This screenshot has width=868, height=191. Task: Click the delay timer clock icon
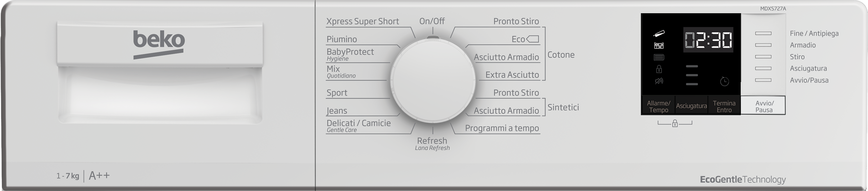724,81
